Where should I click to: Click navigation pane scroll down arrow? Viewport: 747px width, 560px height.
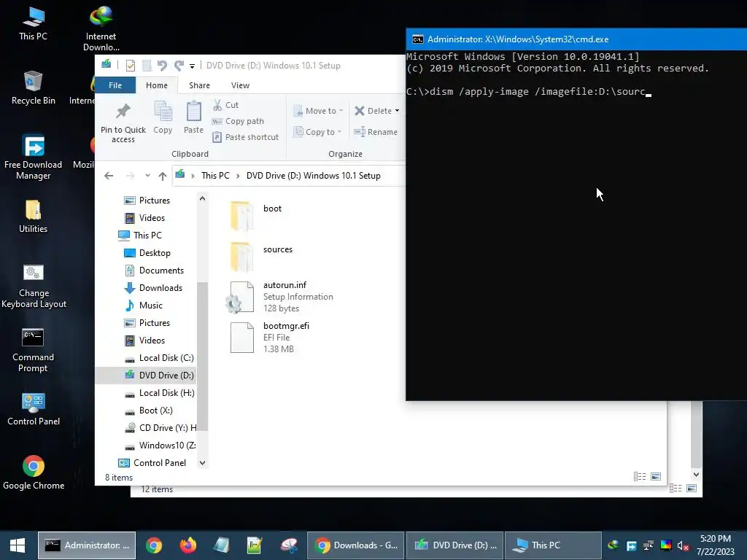click(203, 463)
